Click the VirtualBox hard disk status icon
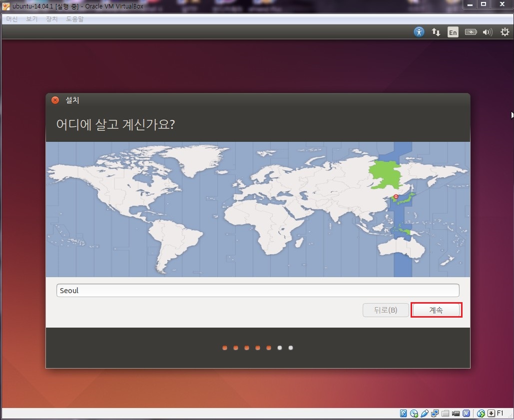Screen dimensions: 514x420 coord(404,414)
